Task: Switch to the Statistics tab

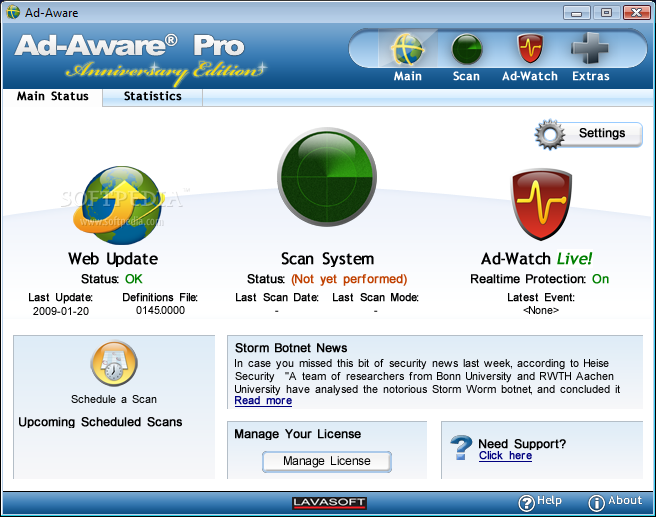Action: coord(152,97)
